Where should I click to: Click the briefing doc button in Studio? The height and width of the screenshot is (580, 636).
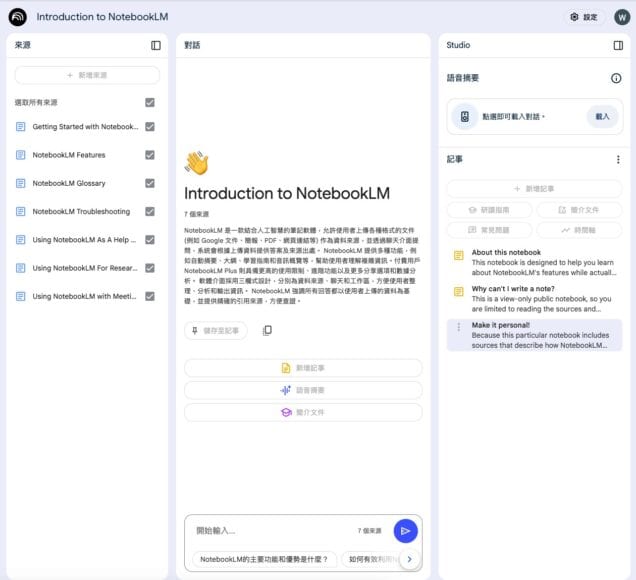pyautogui.click(x=579, y=210)
